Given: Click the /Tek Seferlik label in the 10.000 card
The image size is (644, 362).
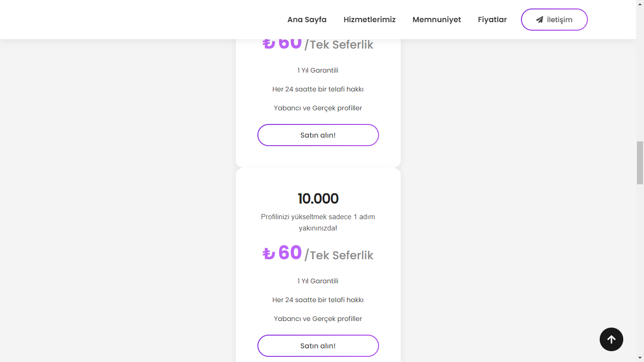Looking at the screenshot, I should (339, 255).
